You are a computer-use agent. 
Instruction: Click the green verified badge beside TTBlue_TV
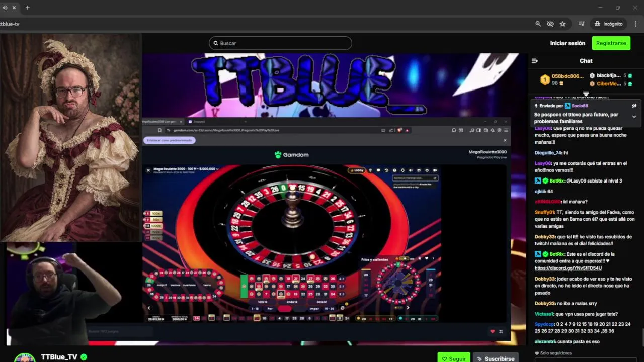(x=84, y=357)
